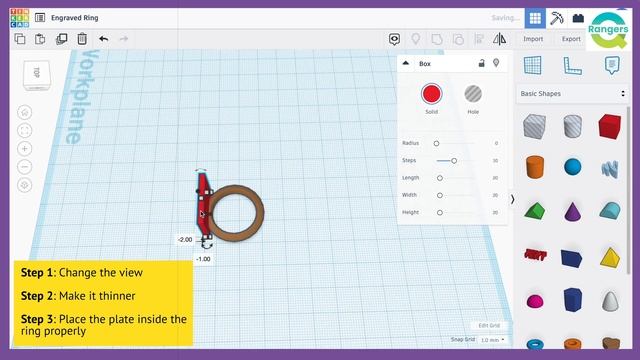Toggle notes visibility in toolbar

[416, 39]
